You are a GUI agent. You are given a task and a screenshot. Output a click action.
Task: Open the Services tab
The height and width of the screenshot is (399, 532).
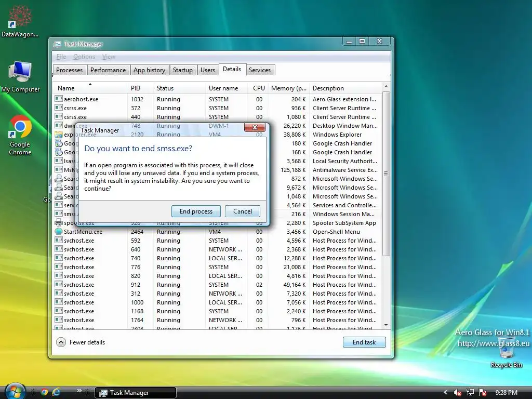pos(260,70)
